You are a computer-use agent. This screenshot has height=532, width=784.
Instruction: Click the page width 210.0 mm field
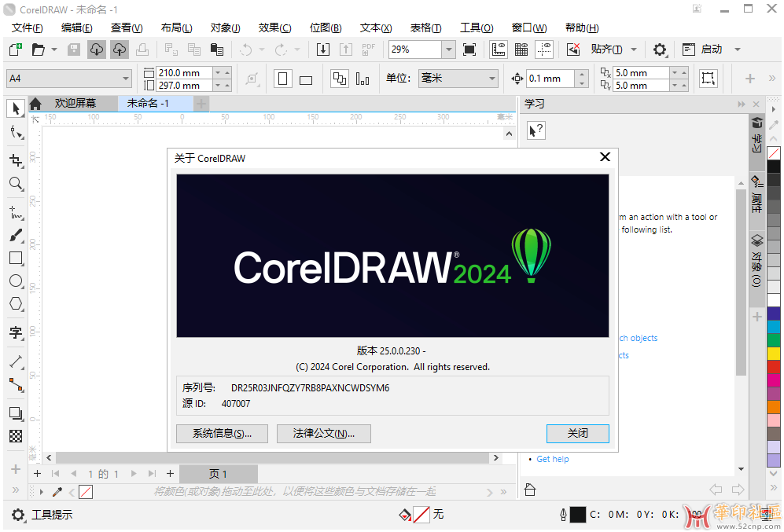(185, 73)
